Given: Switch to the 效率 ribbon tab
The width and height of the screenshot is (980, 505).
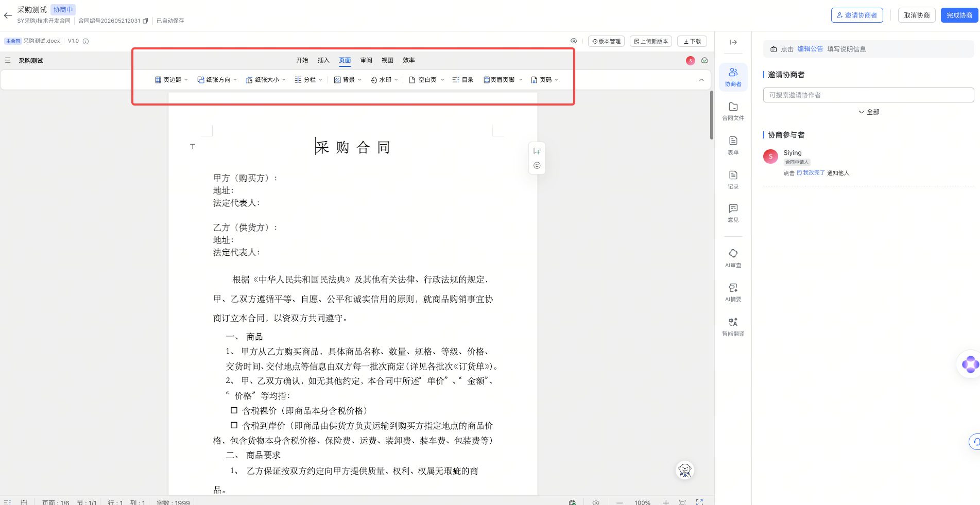Looking at the screenshot, I should (409, 60).
